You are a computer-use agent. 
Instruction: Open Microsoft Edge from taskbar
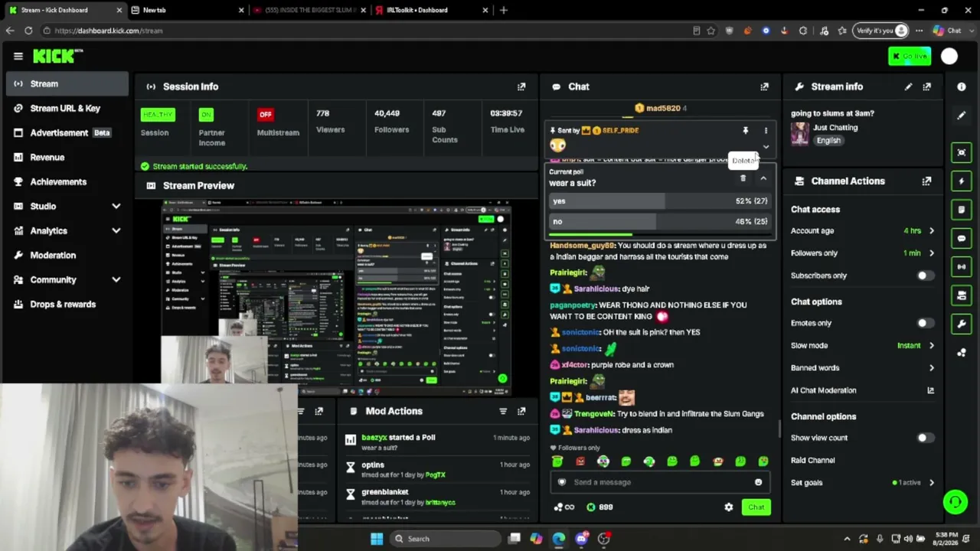(559, 539)
